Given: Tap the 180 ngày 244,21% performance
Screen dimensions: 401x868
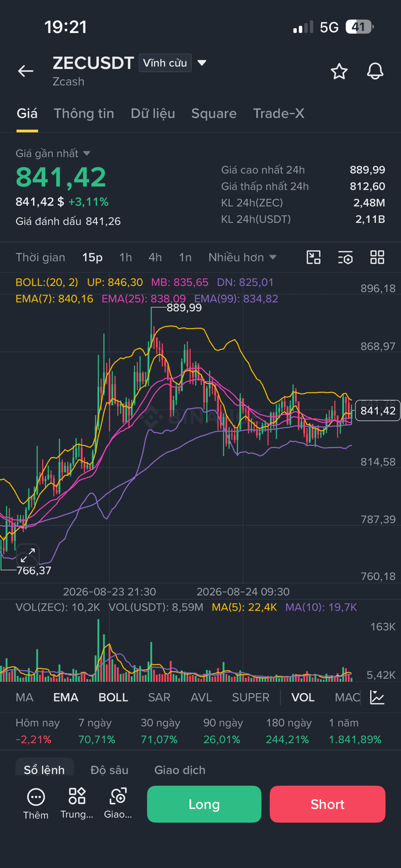Looking at the screenshot, I should pos(289,731).
